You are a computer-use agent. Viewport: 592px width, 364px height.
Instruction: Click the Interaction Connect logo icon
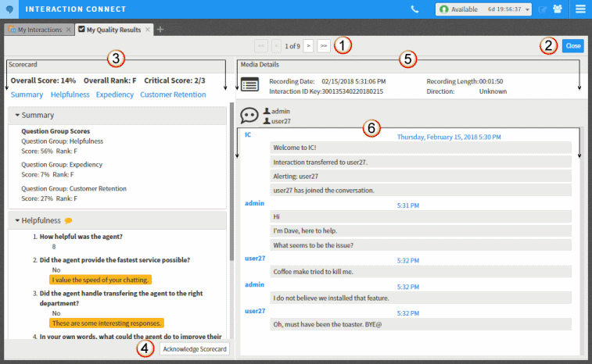(9, 9)
